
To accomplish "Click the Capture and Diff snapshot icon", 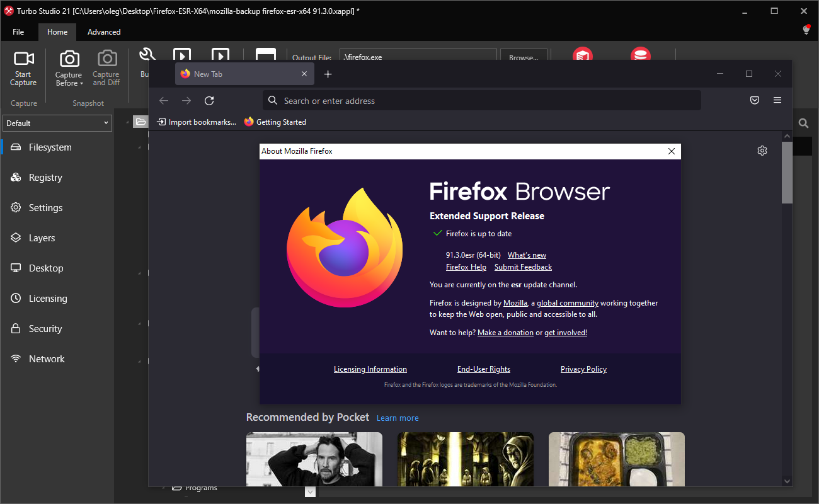I will coord(105,66).
